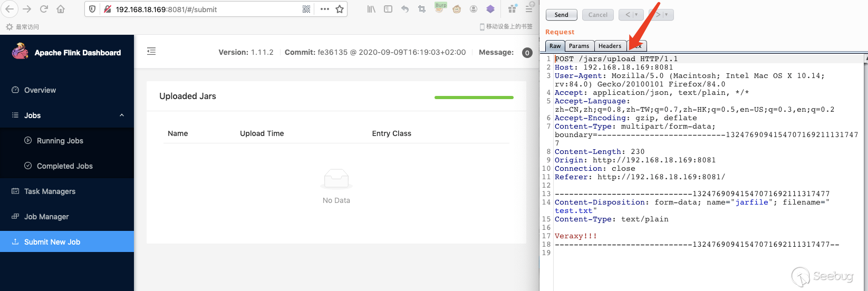Click the Message count badge 0
Viewport: 868px width, 291px height.
point(527,53)
